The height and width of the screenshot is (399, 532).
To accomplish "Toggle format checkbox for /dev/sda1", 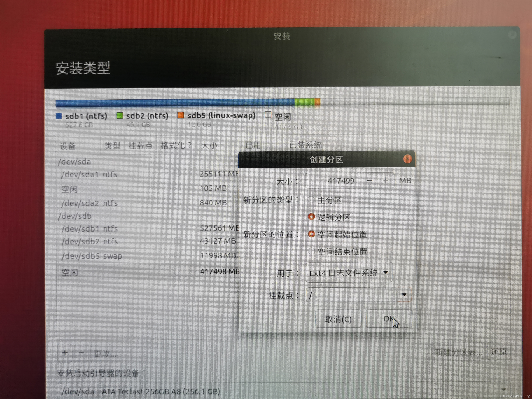I will (177, 174).
